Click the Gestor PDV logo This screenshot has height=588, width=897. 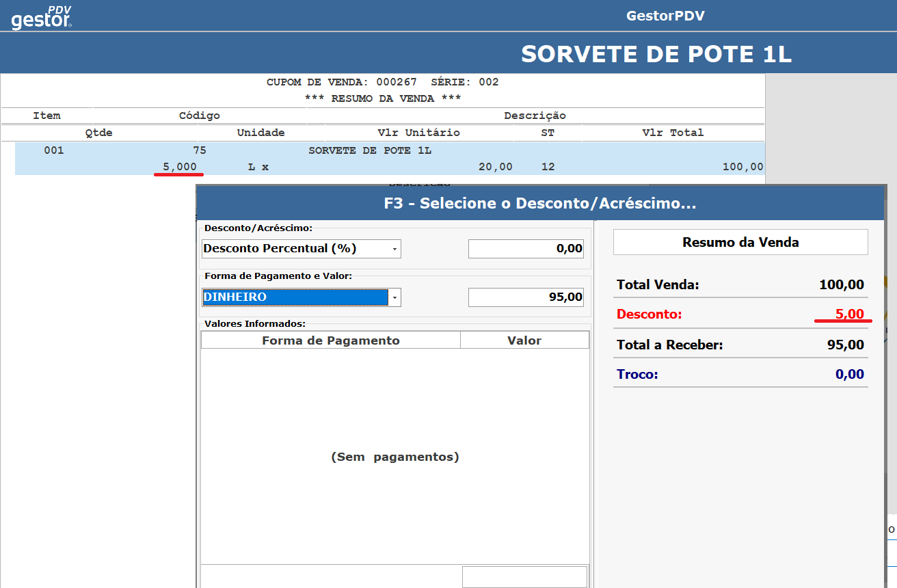pos(42,16)
